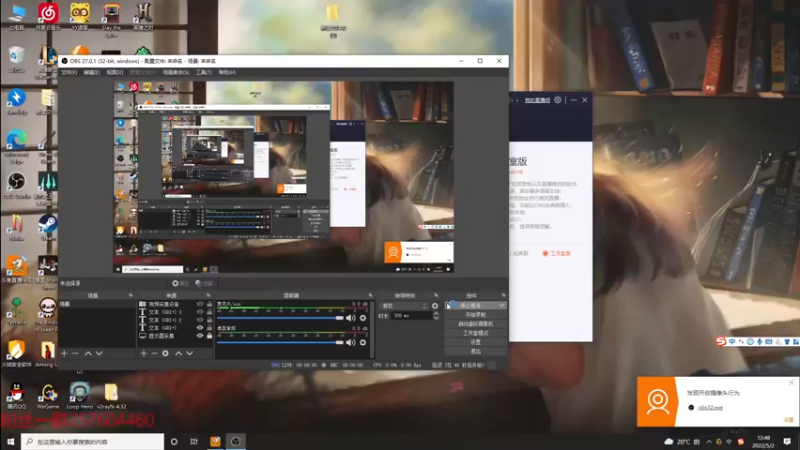This screenshot has width=800, height=450.
Task: Click the Windows taskbar search box
Action: pos(92,441)
